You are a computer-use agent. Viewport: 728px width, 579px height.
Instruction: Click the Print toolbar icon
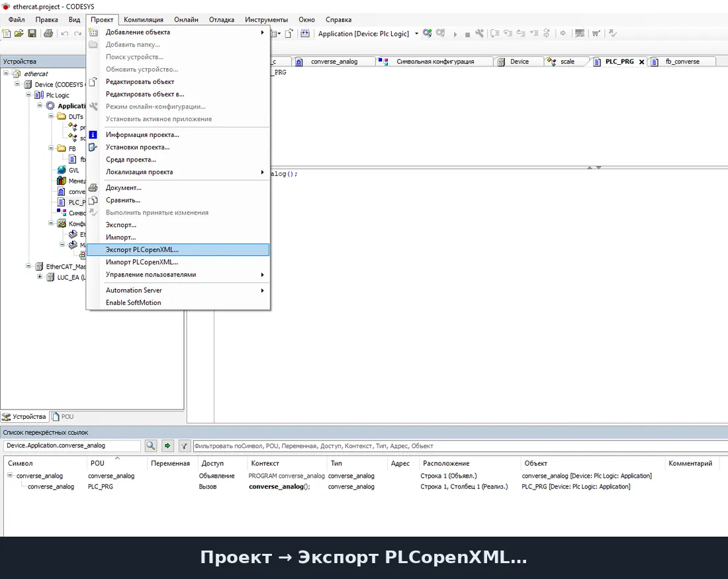pyautogui.click(x=48, y=33)
